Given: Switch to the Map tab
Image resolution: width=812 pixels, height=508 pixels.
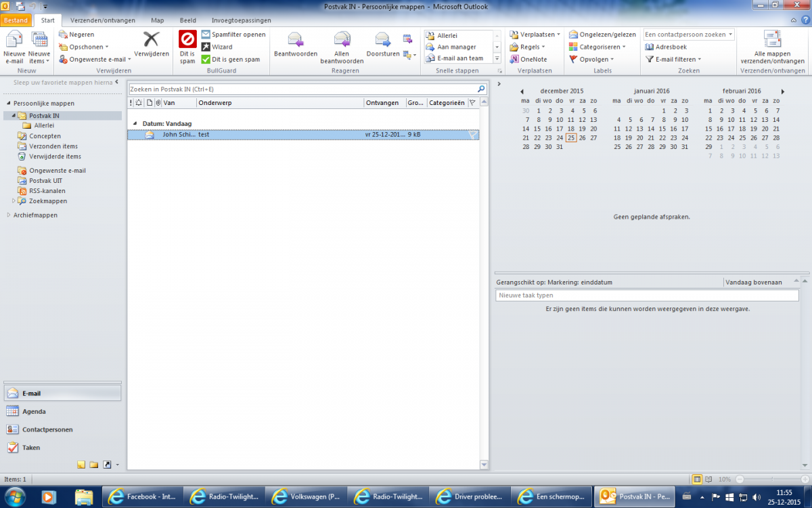Looking at the screenshot, I should click(158, 20).
